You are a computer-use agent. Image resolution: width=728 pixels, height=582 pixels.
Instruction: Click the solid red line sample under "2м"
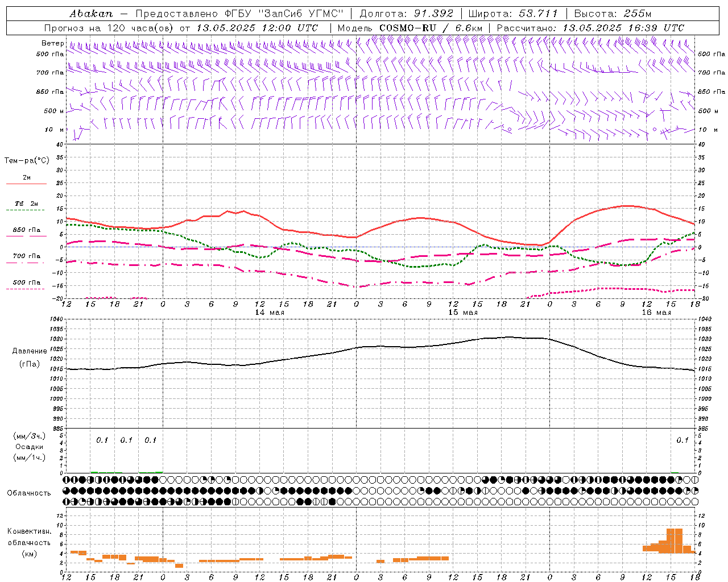tap(26, 184)
